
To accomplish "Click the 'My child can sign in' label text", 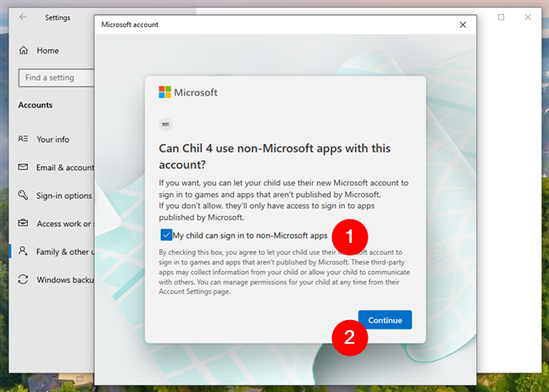I will tap(250, 235).
